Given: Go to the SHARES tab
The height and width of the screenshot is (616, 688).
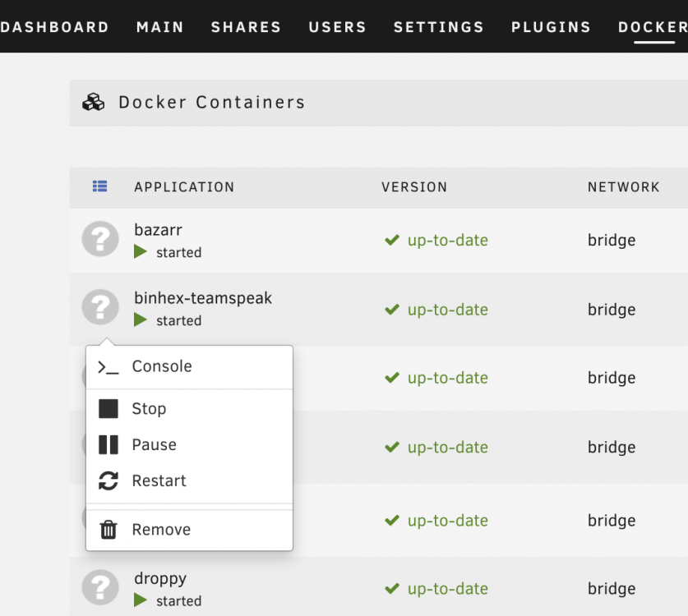Looking at the screenshot, I should point(246,27).
